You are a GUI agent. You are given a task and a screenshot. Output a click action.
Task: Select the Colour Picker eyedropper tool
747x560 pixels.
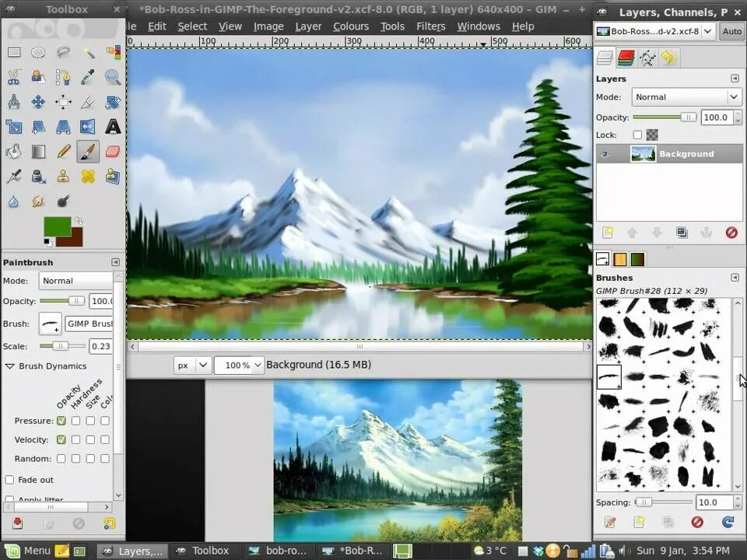pos(88,77)
